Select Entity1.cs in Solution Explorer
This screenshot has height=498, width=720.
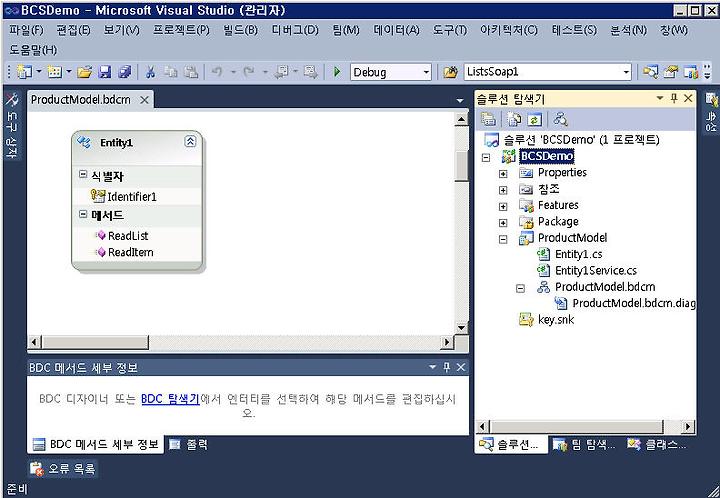click(x=570, y=254)
